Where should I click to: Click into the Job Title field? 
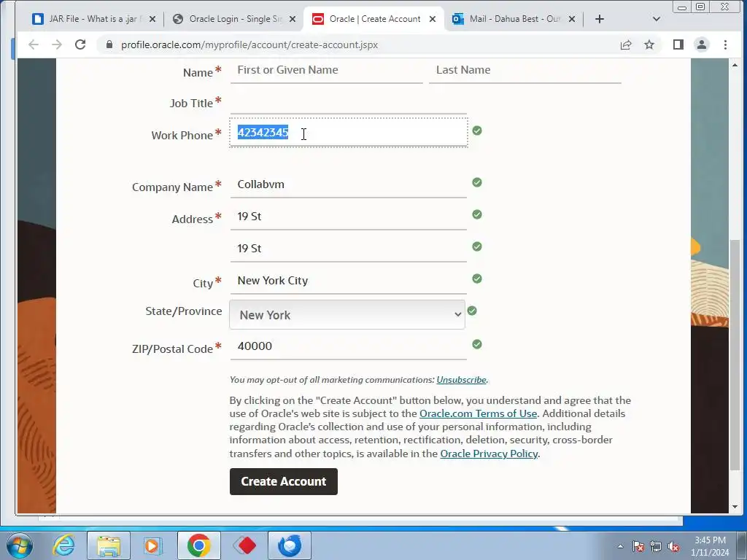click(x=348, y=102)
